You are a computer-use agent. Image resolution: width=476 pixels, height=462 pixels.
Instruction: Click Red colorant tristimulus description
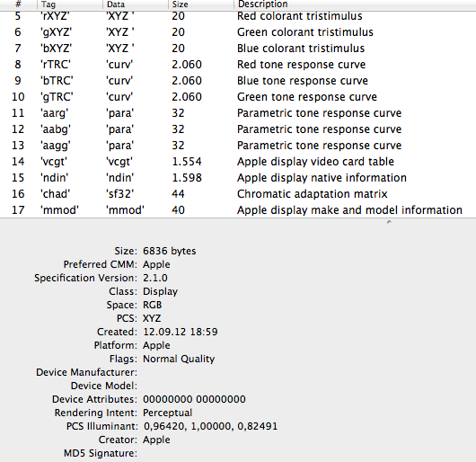coord(300,16)
